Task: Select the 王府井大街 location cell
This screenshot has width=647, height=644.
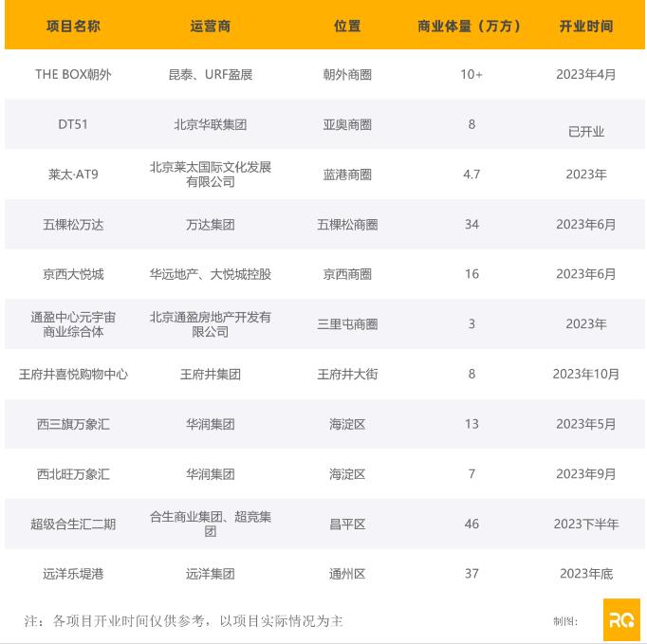Action: tap(347, 375)
